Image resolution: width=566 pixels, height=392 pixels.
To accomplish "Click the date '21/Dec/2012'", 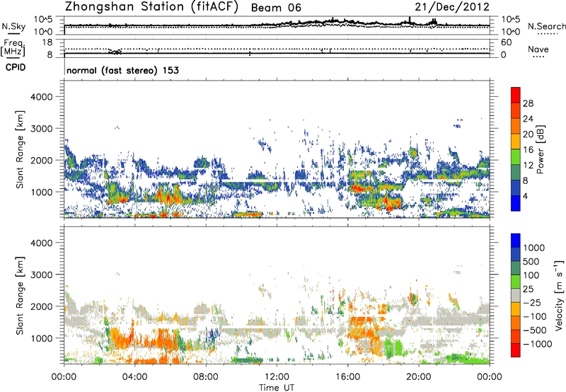I will point(452,7).
